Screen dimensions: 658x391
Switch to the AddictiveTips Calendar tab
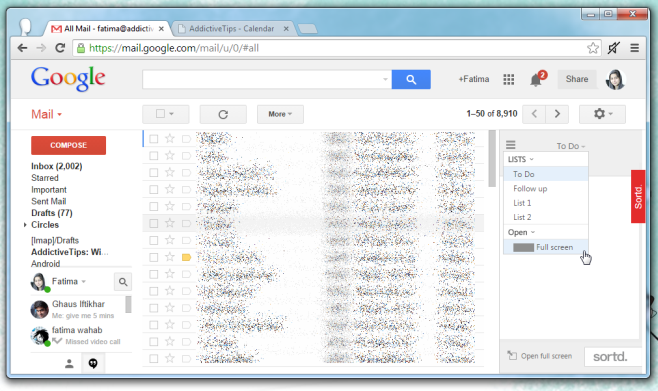[233, 29]
